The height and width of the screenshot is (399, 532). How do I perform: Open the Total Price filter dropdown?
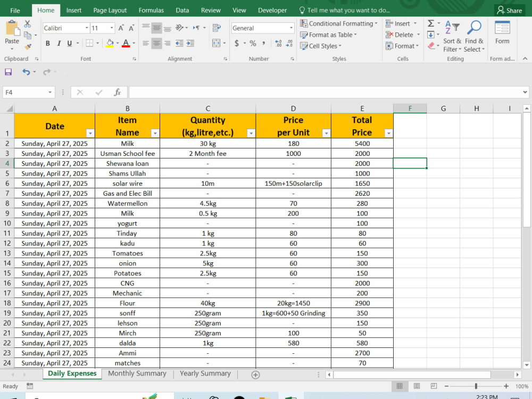389,134
